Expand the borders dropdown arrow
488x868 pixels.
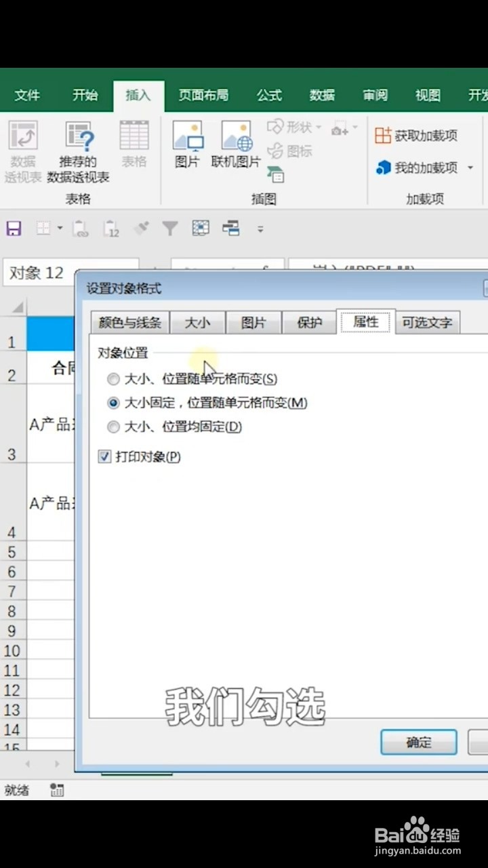tap(60, 229)
